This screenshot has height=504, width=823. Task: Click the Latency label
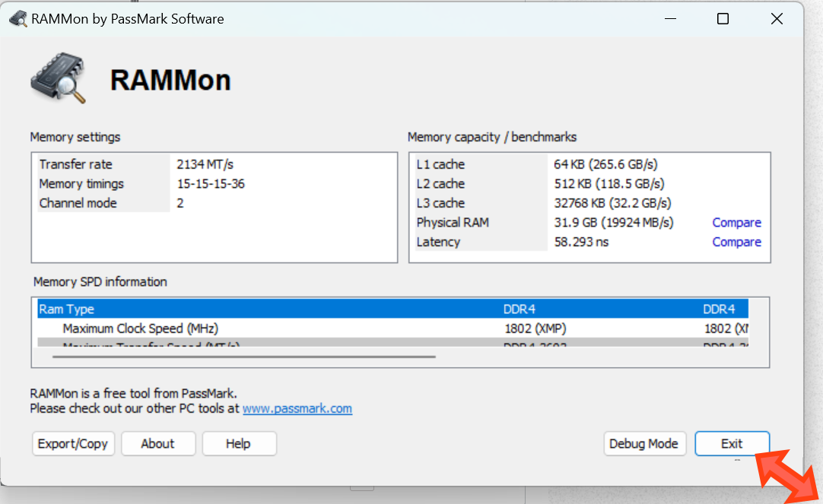(x=438, y=242)
